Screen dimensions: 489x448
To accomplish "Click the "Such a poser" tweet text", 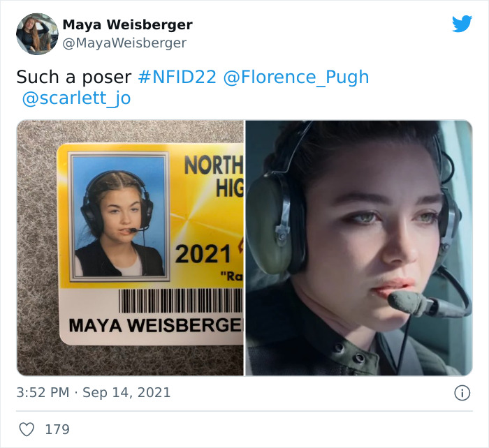I will pos(74,77).
